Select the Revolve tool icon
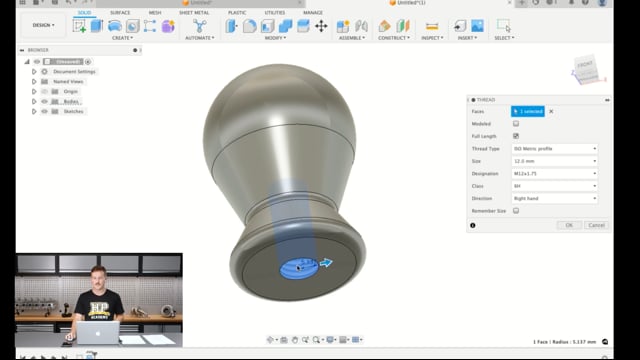The height and width of the screenshot is (360, 640). point(115,26)
